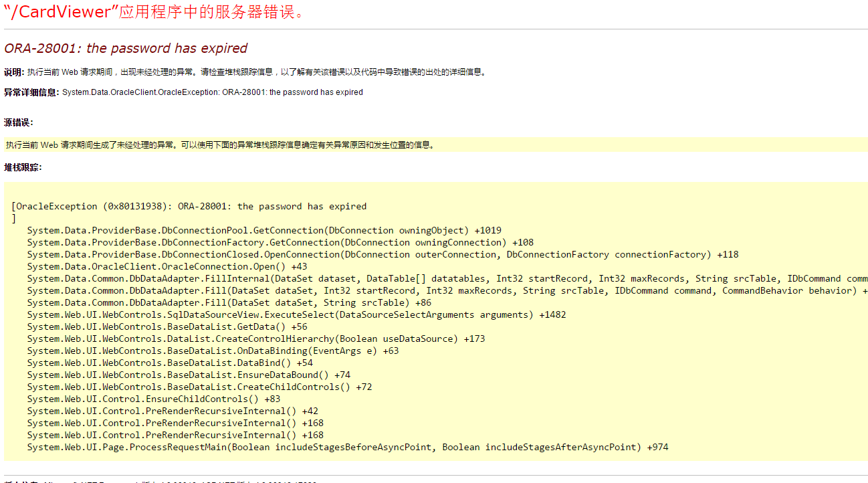Screen dimensions: 868x483
Task: Click the "/CardViewer" server error heading
Action: click(x=154, y=11)
